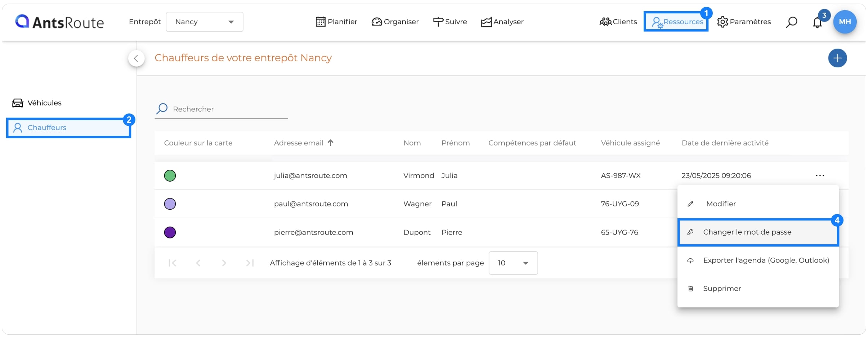Click the AntsRoute logo
Viewport: 868px width, 339px height.
[59, 22]
